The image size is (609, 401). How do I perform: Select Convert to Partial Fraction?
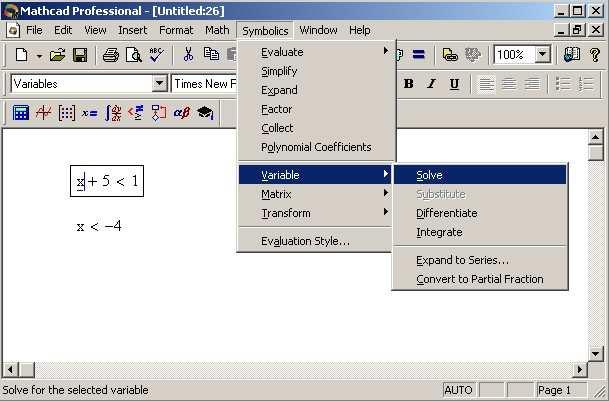(x=480, y=279)
